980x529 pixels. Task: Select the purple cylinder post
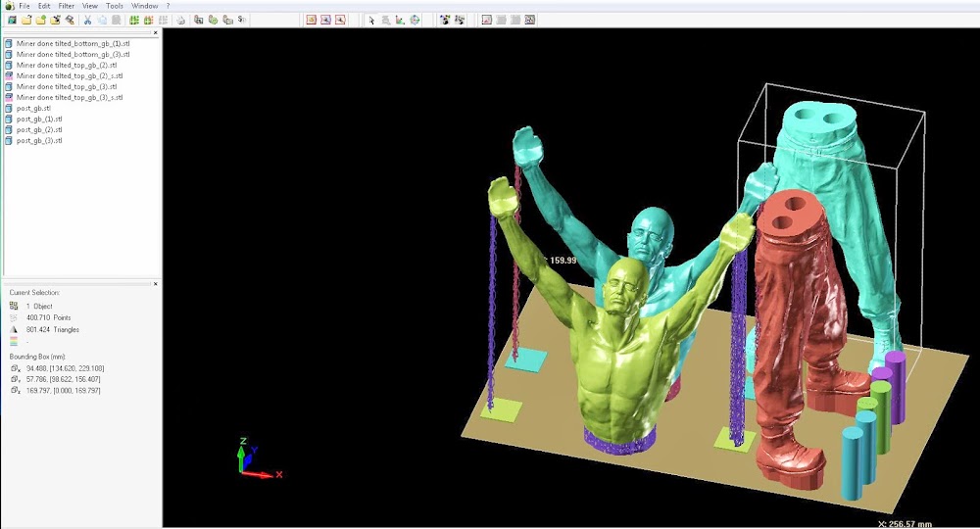(x=896, y=387)
